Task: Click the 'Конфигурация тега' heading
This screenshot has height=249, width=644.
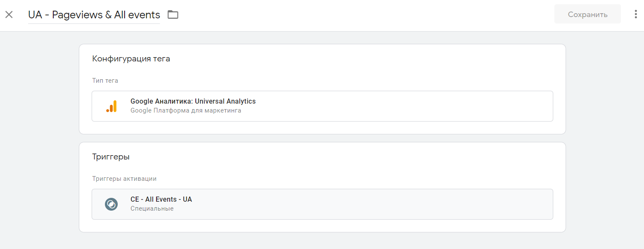Action: (x=131, y=59)
